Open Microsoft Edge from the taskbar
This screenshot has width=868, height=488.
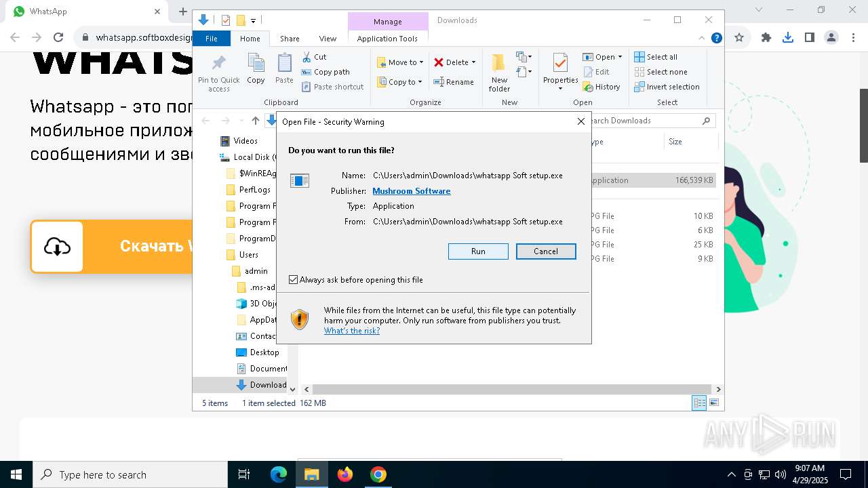279,474
